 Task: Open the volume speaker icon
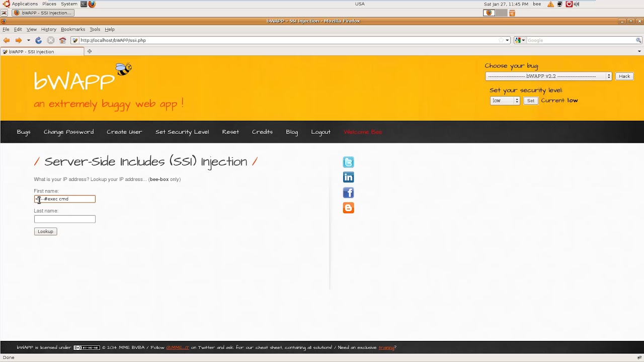coord(577,4)
